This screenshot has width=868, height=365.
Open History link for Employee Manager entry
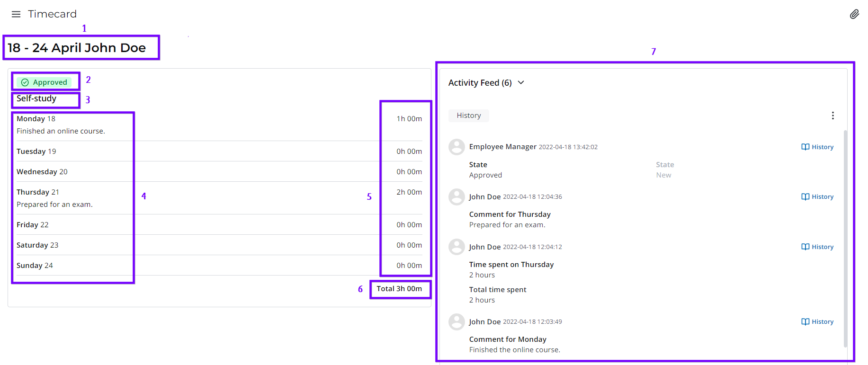(817, 147)
